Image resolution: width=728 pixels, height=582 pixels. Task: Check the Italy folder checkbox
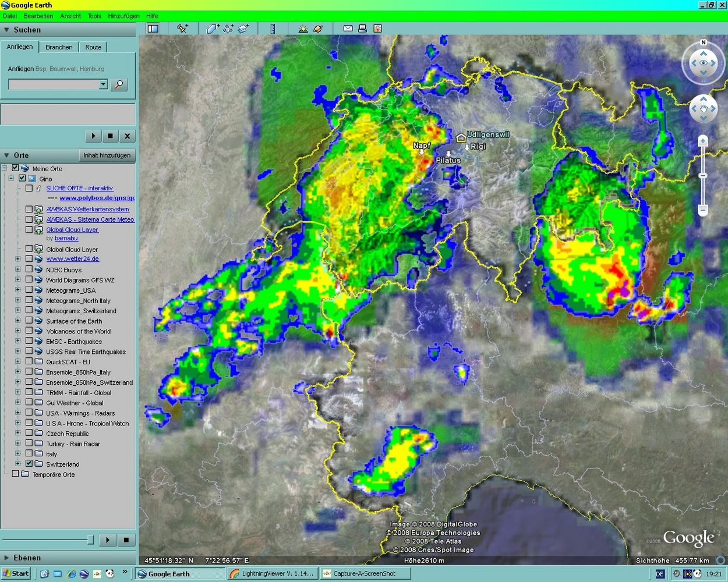tap(29, 454)
